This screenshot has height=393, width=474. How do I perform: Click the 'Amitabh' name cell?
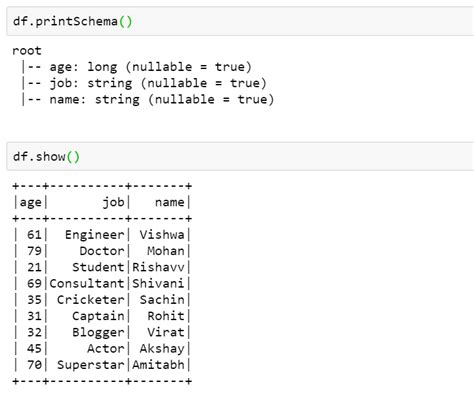(x=158, y=365)
